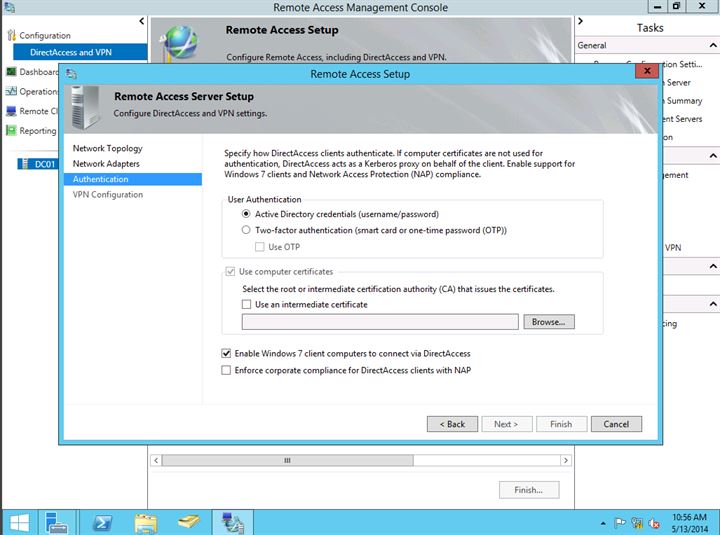The height and width of the screenshot is (535, 720).
Task: Select the Authentication step
Action: tap(133, 179)
